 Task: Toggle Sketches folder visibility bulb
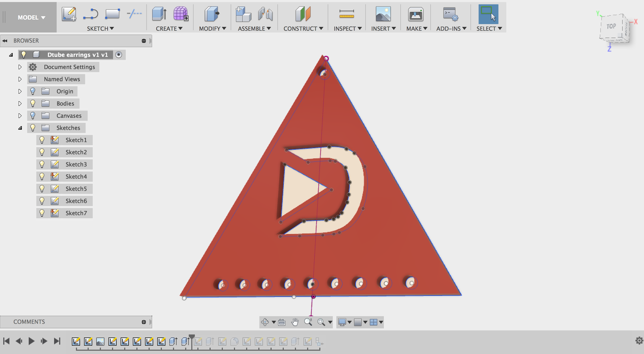pyautogui.click(x=33, y=128)
